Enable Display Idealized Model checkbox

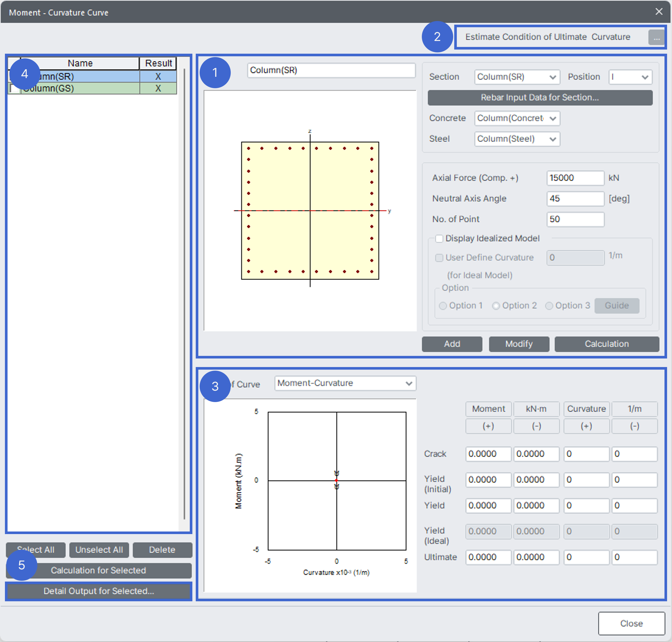439,239
